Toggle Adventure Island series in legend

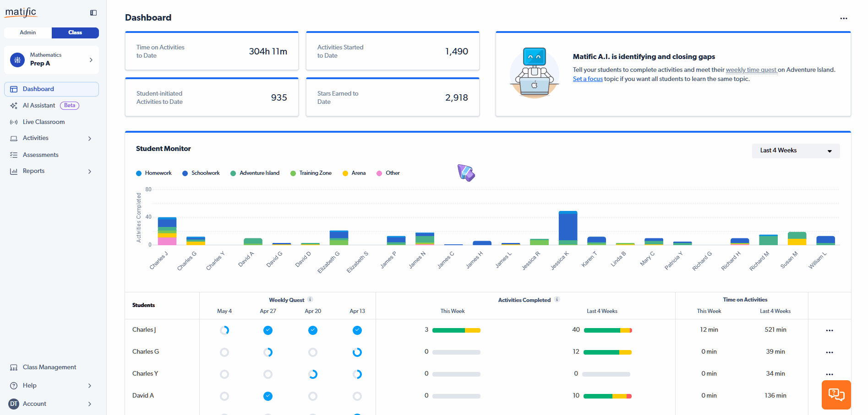click(255, 173)
